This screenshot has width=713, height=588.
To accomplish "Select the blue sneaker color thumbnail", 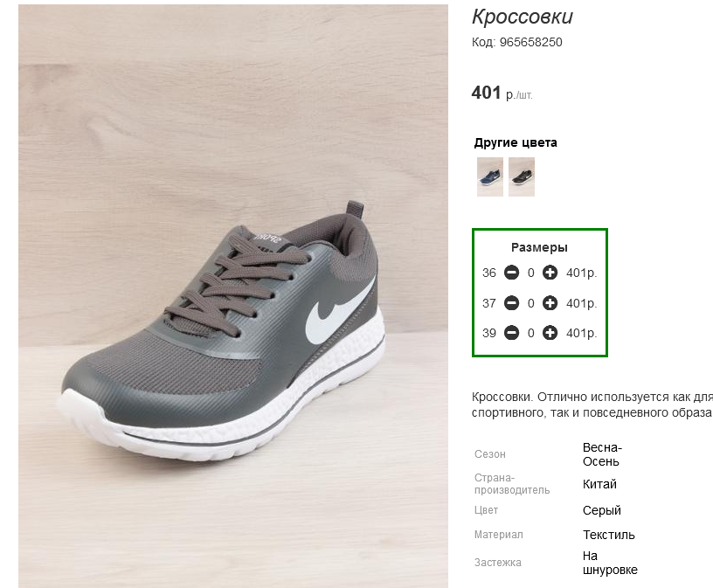I will coord(490,176).
